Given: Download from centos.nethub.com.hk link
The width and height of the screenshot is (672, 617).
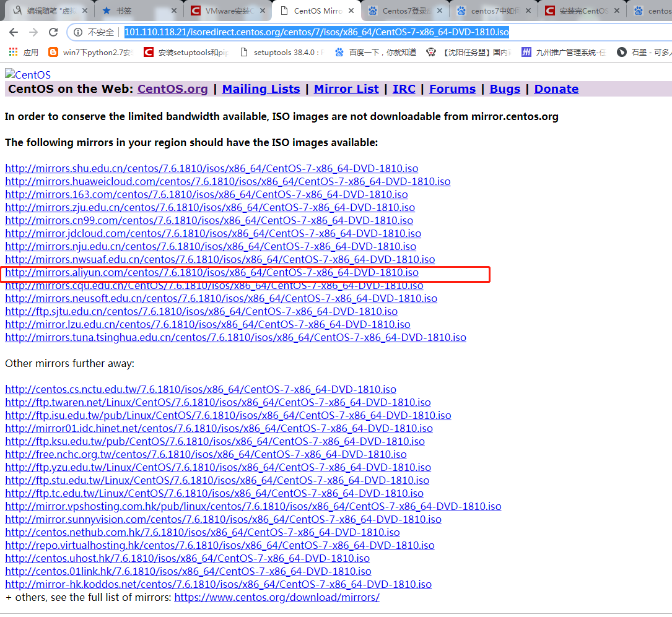Looking at the screenshot, I should [203, 532].
